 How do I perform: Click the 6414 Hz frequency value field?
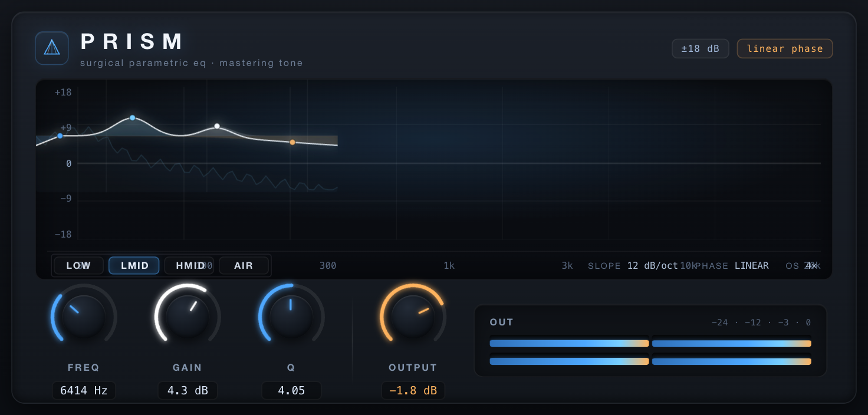tap(84, 390)
